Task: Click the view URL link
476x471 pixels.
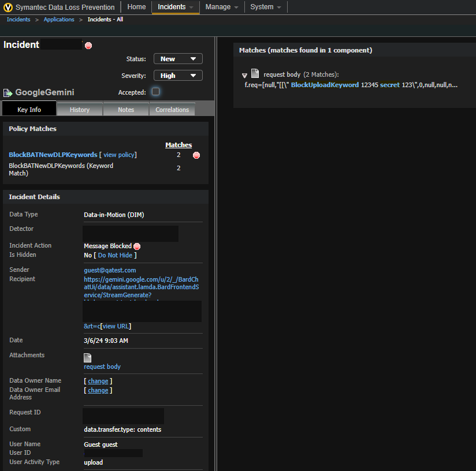Action: pos(116,326)
